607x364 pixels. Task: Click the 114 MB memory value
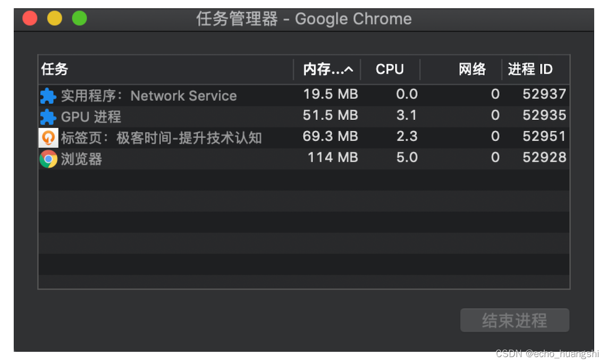(333, 158)
